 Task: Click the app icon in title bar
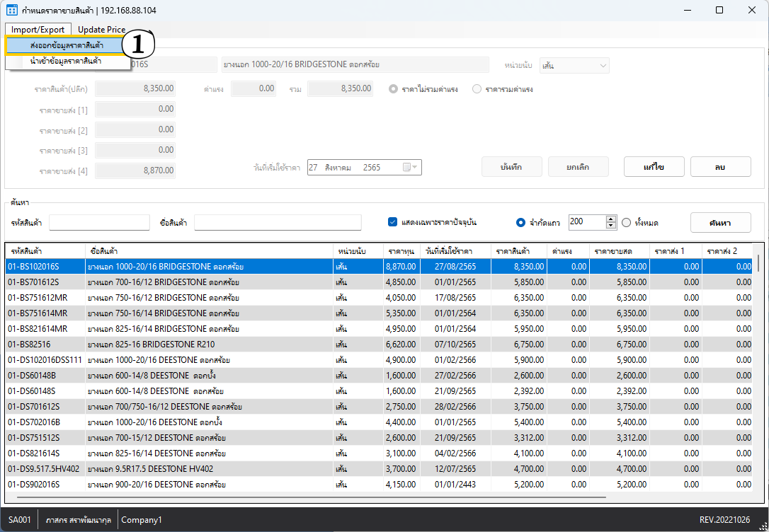tap(11, 10)
